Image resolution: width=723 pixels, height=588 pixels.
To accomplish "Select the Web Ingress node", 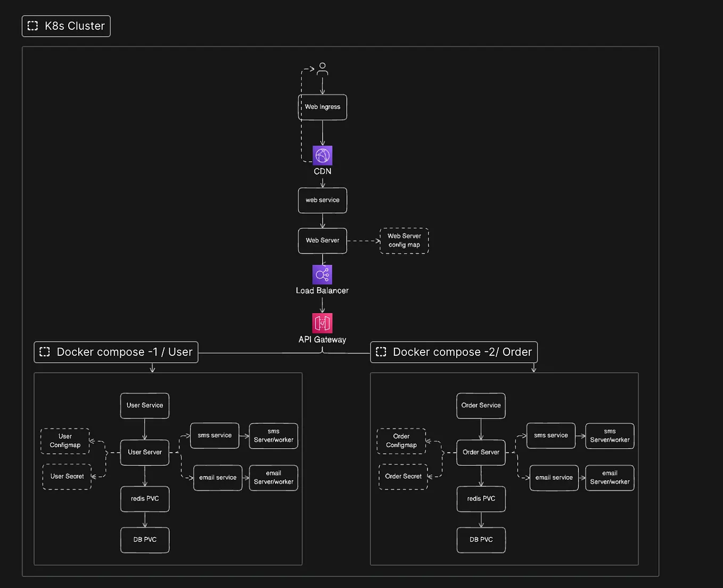I will (x=322, y=107).
